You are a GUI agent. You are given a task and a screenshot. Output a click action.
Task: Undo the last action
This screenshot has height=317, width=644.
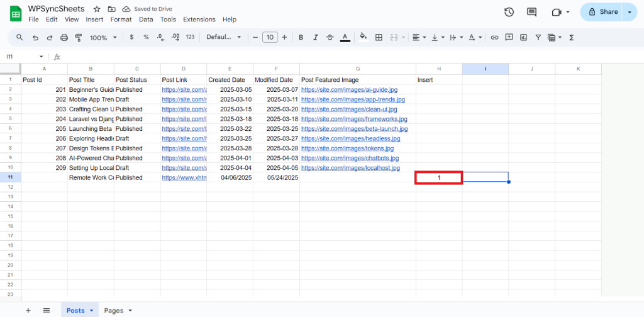coord(35,37)
